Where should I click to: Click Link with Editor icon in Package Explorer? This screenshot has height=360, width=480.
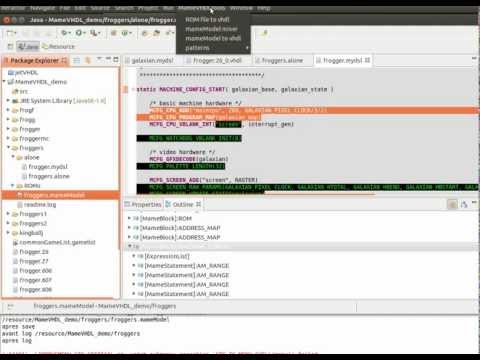(x=88, y=60)
